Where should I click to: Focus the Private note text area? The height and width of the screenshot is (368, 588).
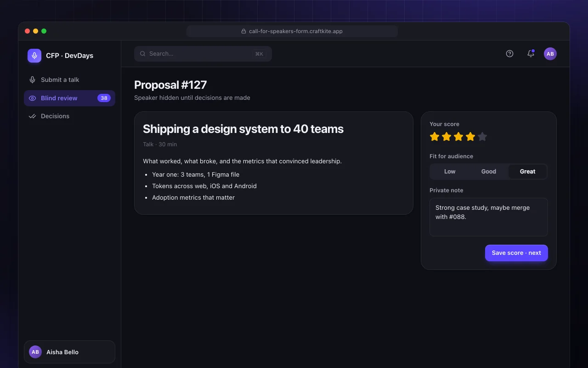489,217
